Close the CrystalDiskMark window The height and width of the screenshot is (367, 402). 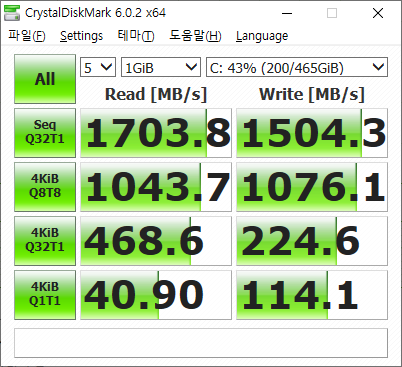378,13
